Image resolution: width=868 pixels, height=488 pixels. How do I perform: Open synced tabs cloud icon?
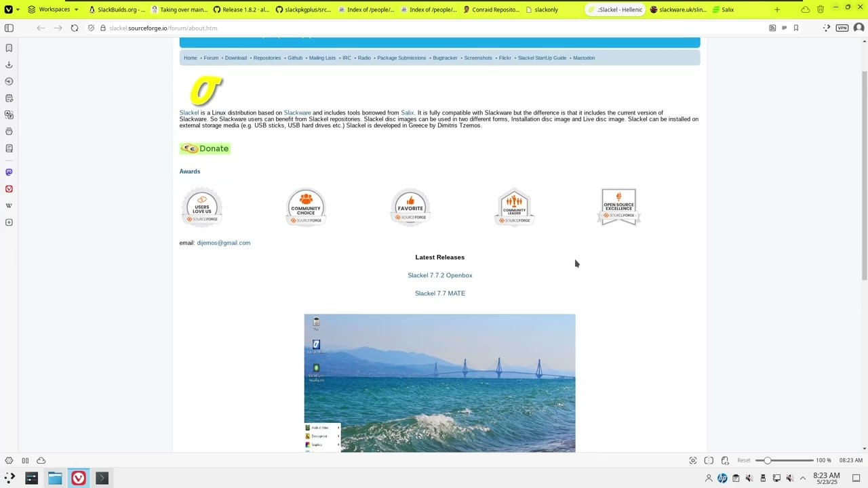[806, 9]
